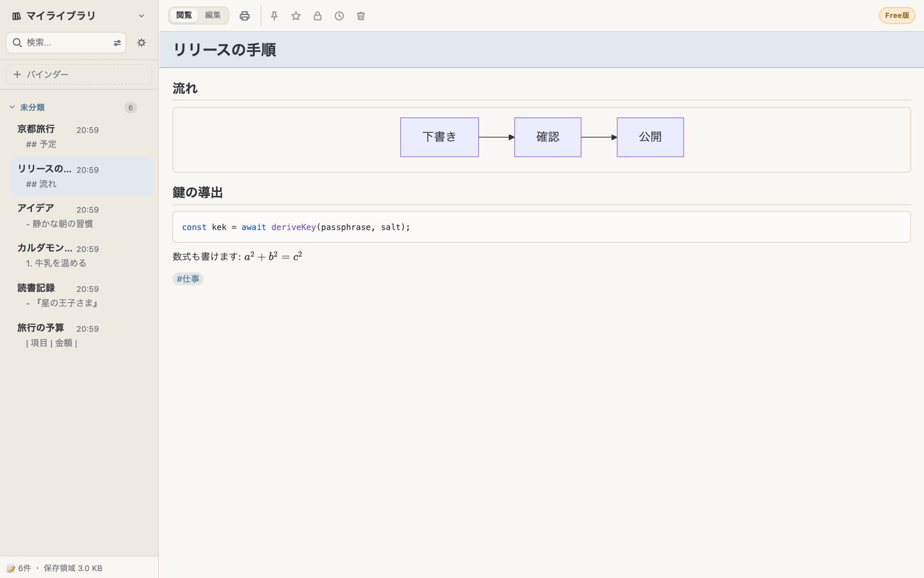Click the リリースの手順 note title

pos(225,50)
